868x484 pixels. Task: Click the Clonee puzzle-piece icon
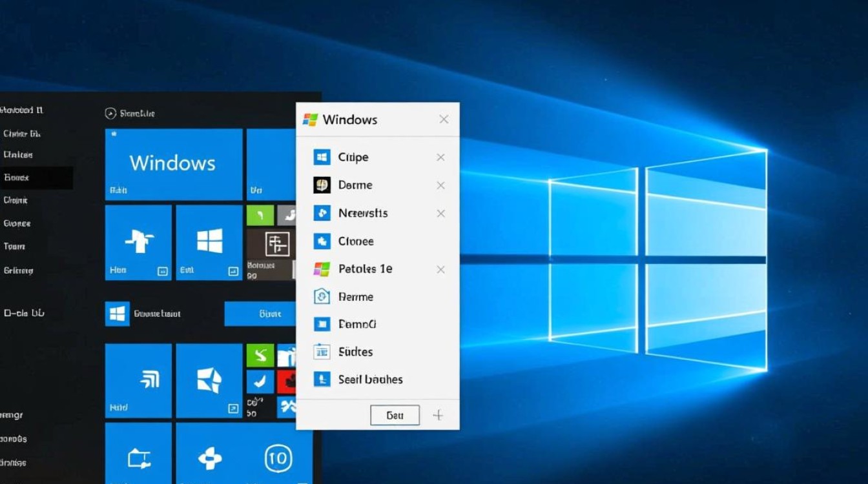tap(321, 241)
